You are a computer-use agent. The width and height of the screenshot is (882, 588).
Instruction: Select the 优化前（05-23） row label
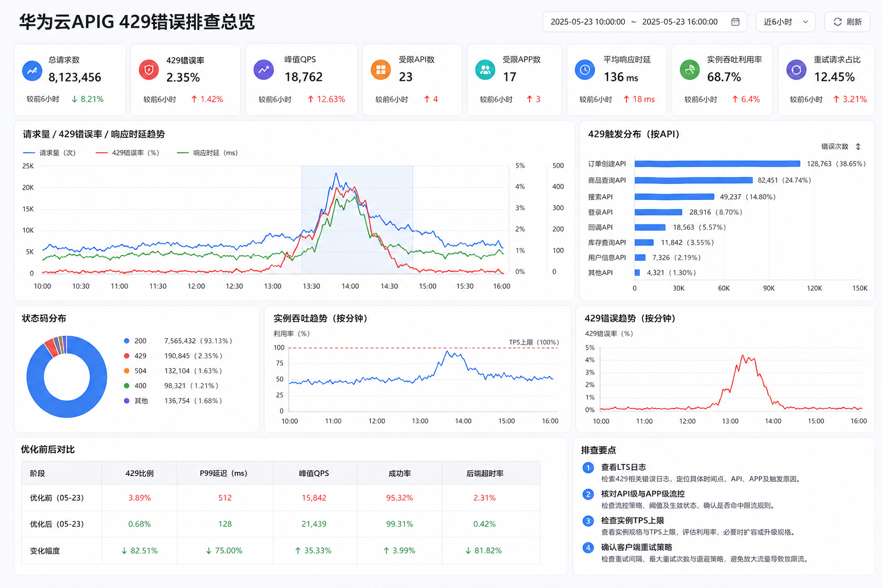(57, 498)
